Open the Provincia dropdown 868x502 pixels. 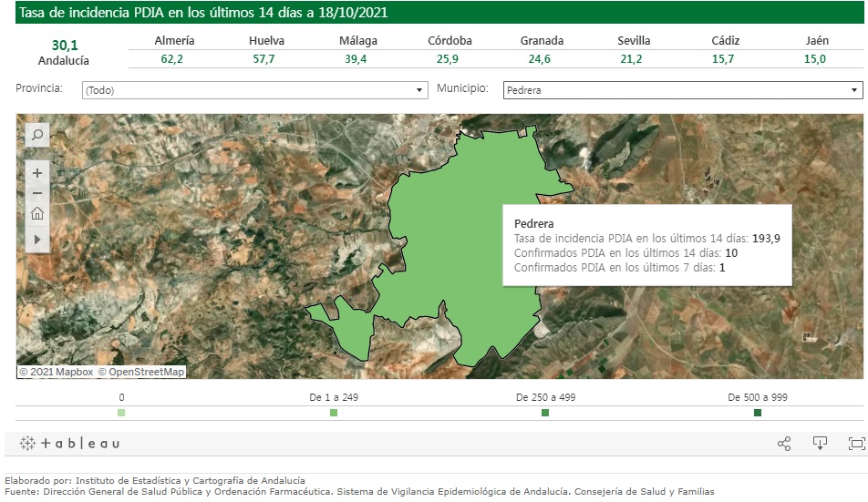point(253,90)
